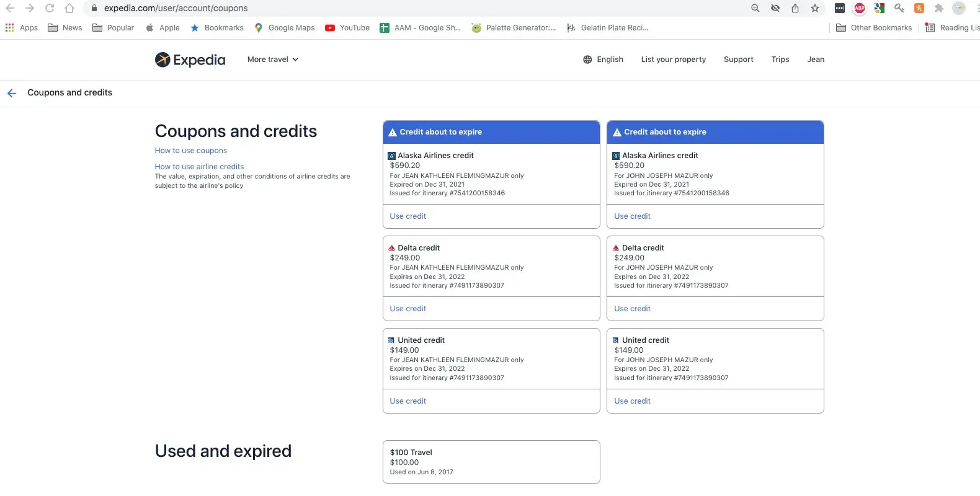Use Alaska Airlines credit for Jean Kathleen Flemingmazur

pos(408,216)
